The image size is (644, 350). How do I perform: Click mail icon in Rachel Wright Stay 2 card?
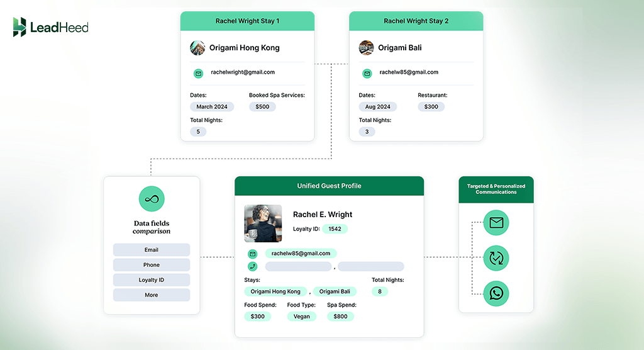367,74
